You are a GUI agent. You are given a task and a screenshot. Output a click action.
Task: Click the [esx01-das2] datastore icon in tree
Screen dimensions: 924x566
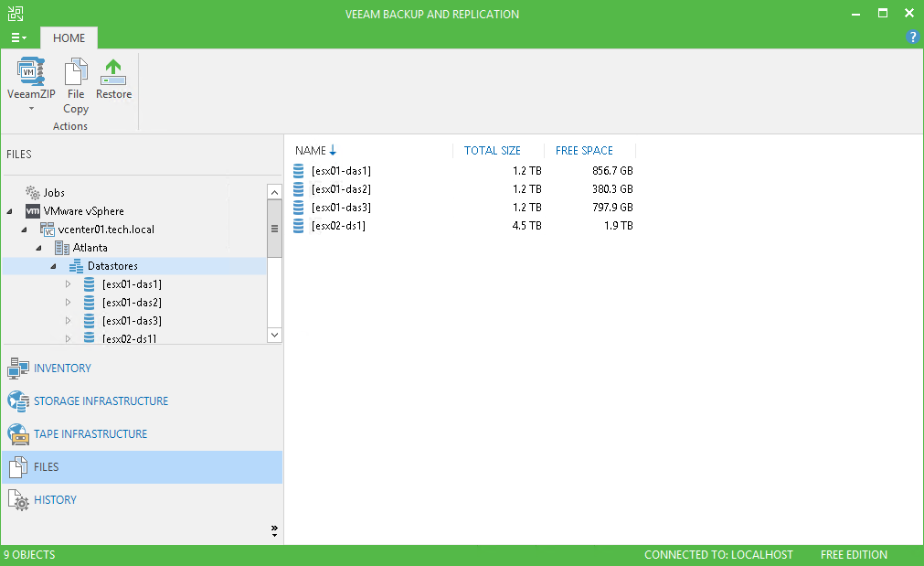(x=89, y=303)
